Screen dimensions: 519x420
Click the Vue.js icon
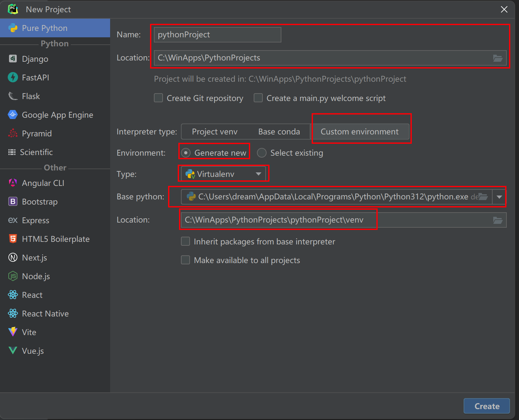pyautogui.click(x=13, y=350)
